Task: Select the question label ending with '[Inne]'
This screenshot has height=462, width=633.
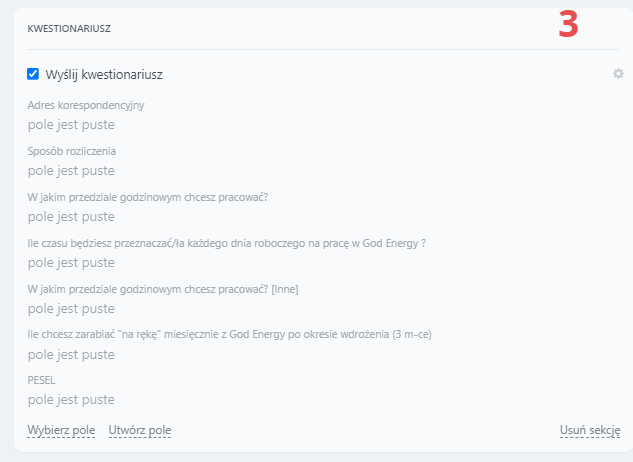Action: pos(163,289)
